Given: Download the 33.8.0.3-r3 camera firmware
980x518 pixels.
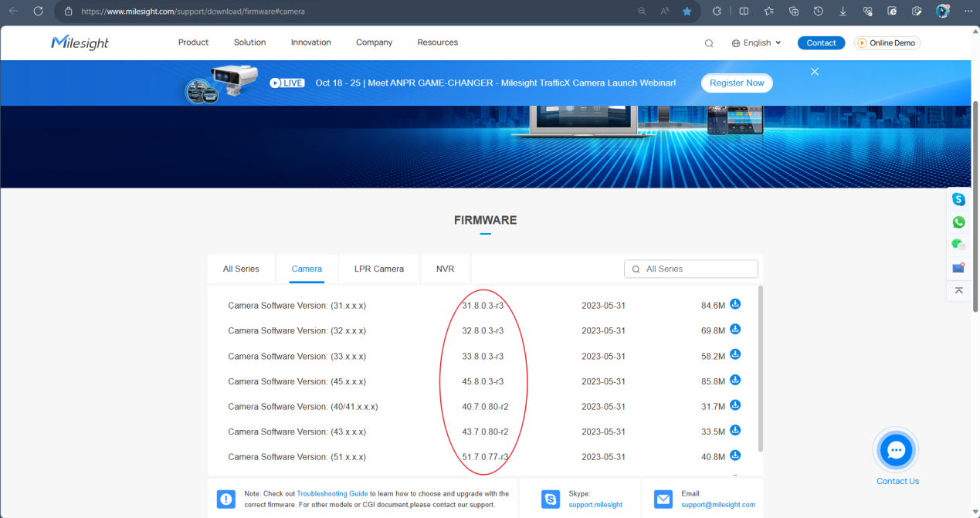Looking at the screenshot, I should click(735, 354).
